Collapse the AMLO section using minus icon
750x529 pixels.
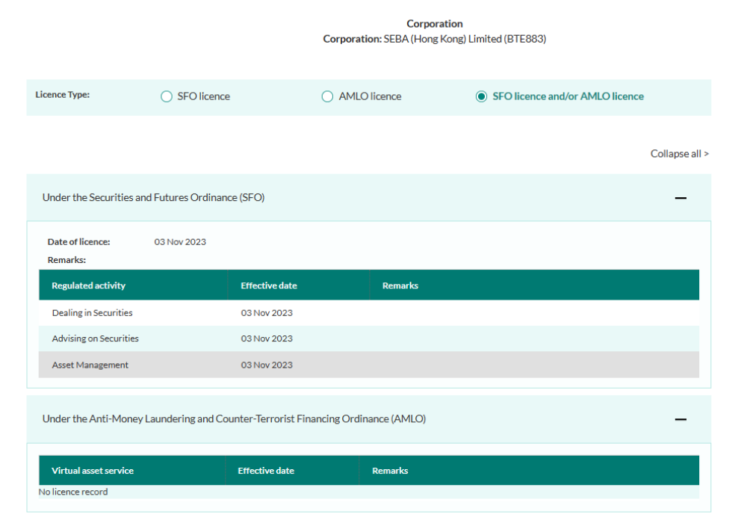[680, 419]
